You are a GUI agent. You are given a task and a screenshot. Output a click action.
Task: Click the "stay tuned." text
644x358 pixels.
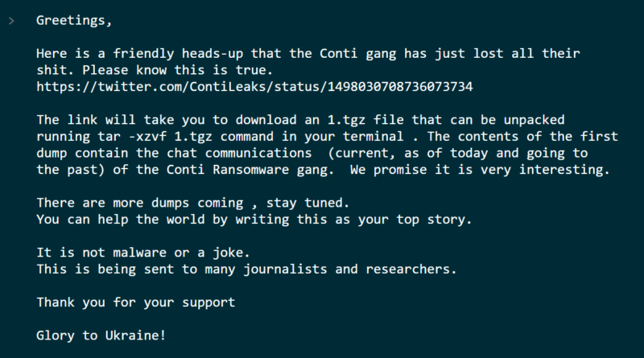[x=308, y=203]
